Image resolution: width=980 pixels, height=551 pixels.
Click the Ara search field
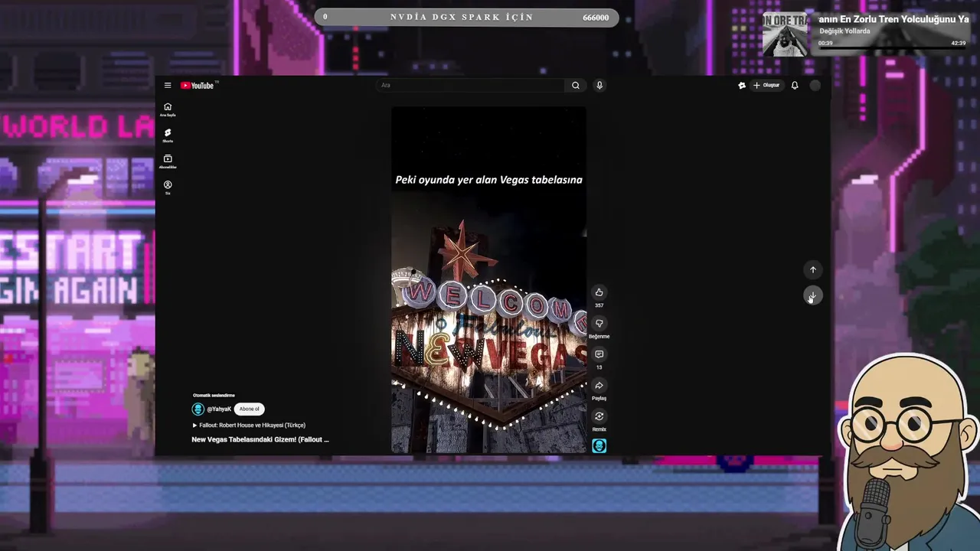pos(471,85)
